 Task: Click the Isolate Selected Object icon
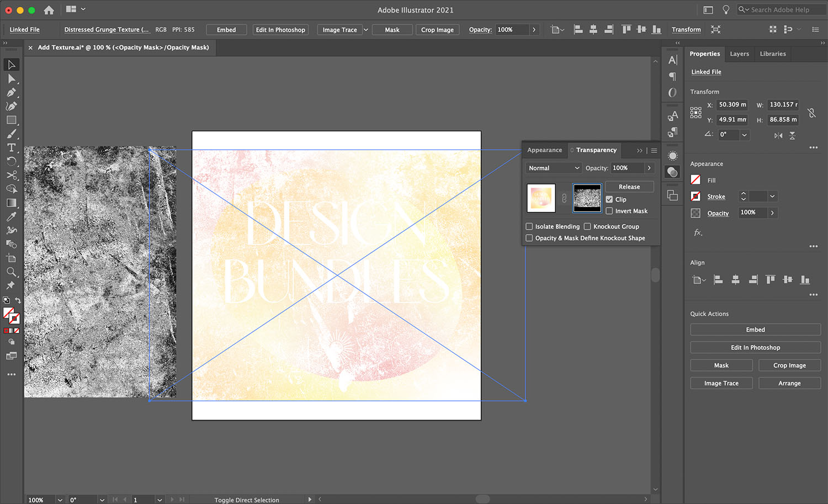click(715, 29)
